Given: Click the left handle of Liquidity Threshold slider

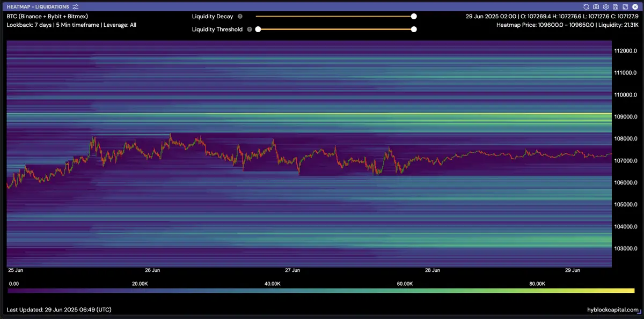Looking at the screenshot, I should 258,29.
